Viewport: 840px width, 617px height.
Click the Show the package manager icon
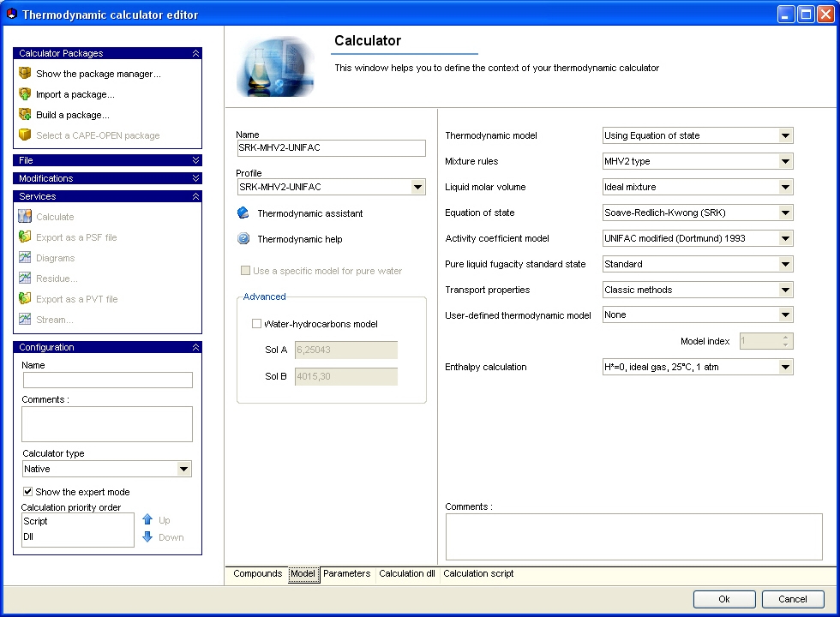tap(25, 73)
